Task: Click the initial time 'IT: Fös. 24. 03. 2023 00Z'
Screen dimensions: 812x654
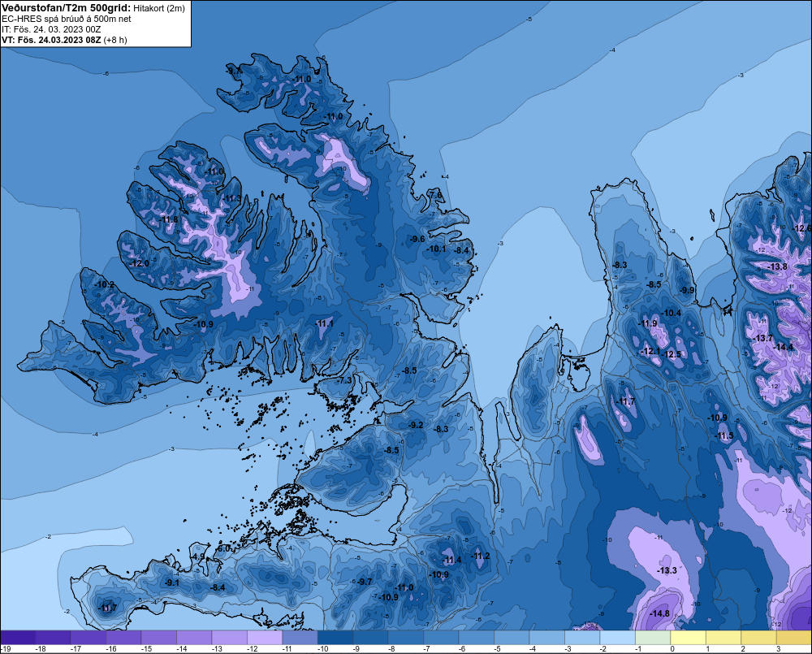Action: click(x=51, y=29)
